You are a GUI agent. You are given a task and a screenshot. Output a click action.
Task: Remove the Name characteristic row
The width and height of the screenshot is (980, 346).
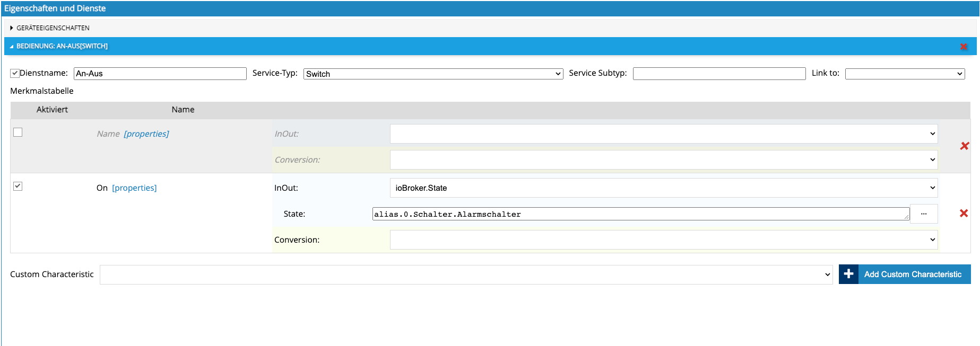point(964,146)
